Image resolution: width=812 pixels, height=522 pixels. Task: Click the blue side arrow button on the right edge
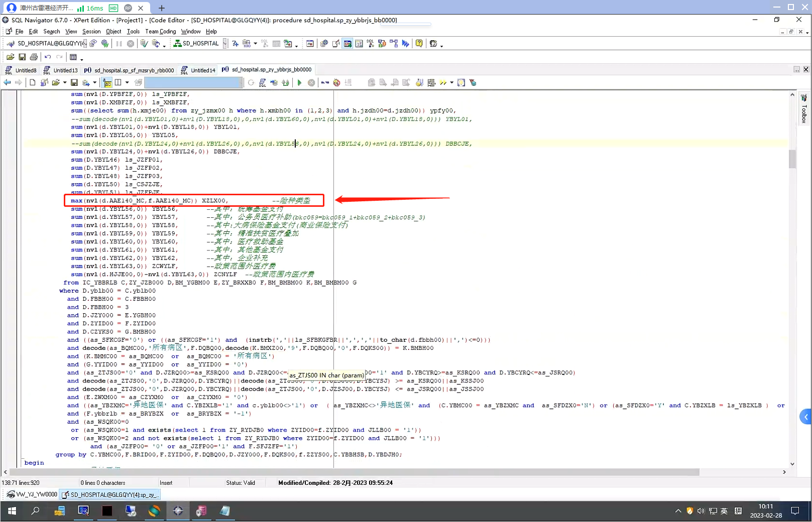point(805,417)
